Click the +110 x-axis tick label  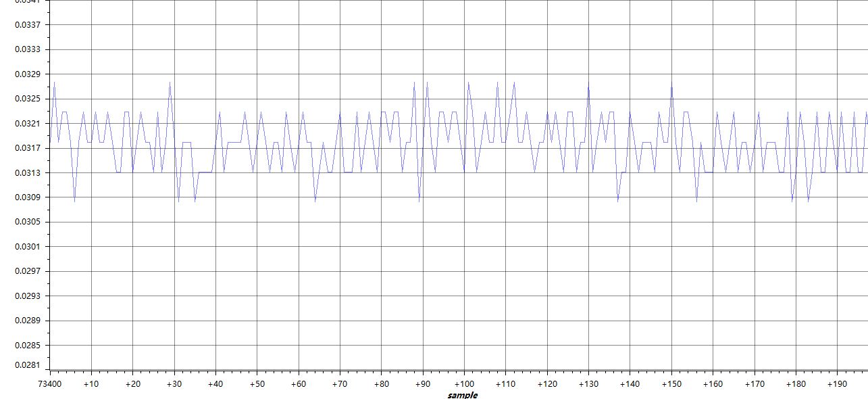coord(506,383)
